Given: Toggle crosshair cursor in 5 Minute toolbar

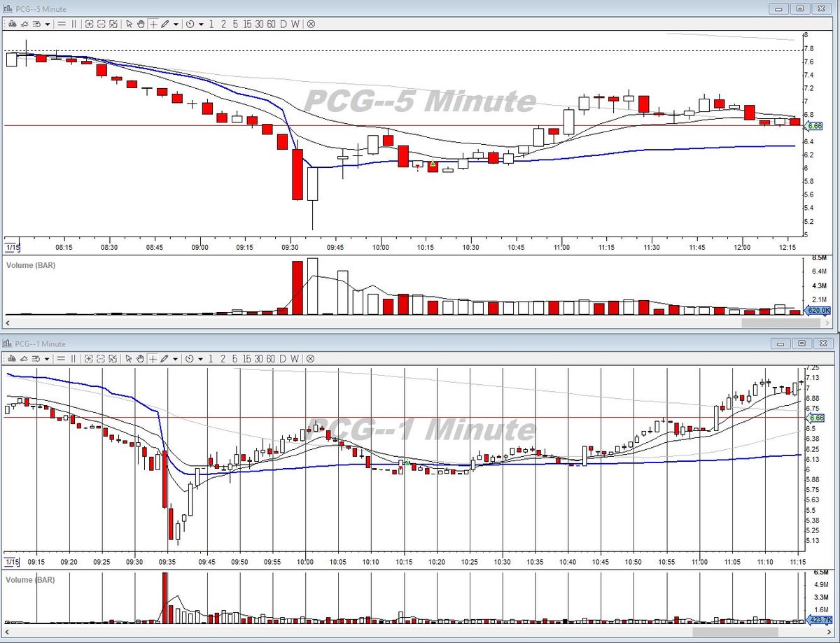Looking at the screenshot, I should tap(153, 24).
